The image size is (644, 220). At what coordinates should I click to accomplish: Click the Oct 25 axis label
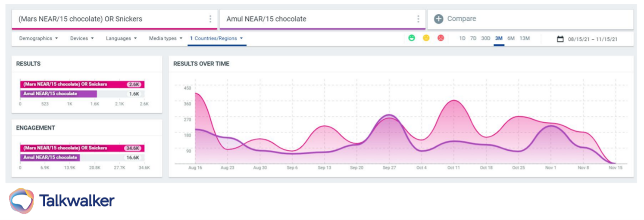coord(519,168)
